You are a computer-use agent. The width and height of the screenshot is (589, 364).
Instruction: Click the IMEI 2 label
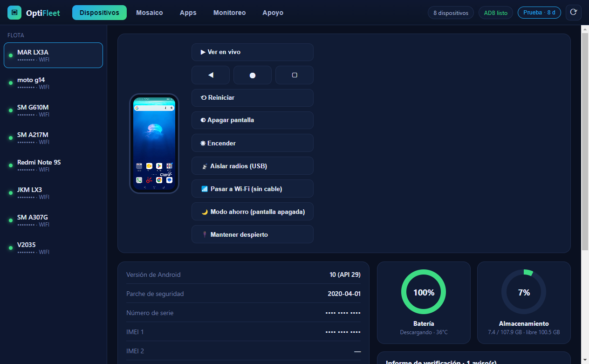[x=135, y=351]
